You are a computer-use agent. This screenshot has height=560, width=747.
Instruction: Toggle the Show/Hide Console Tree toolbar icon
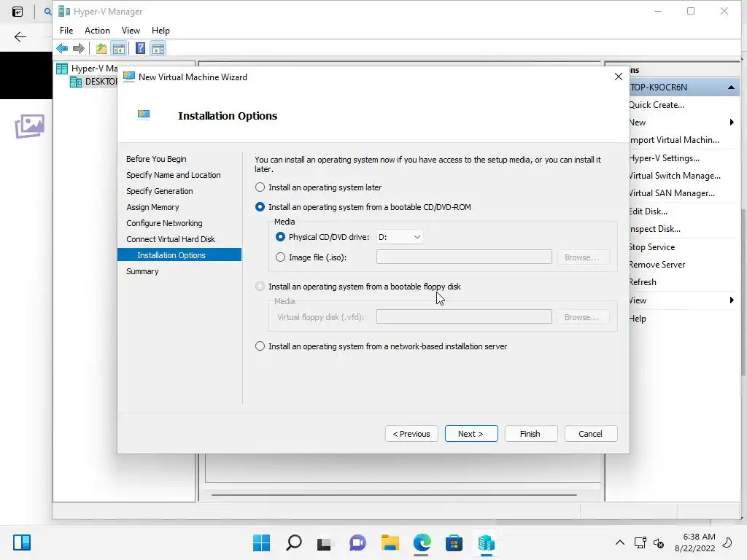(x=119, y=48)
